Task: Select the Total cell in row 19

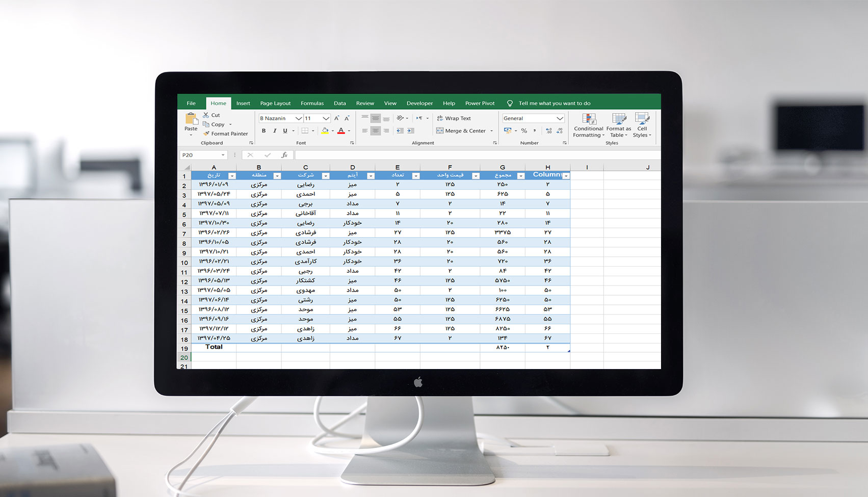Action: [x=214, y=347]
